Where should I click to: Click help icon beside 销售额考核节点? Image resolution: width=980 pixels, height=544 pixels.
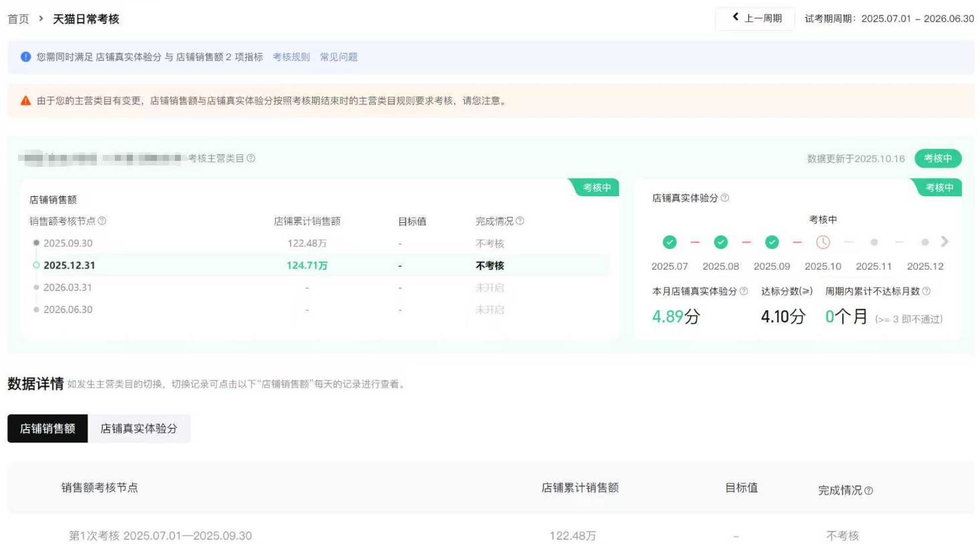(x=102, y=221)
